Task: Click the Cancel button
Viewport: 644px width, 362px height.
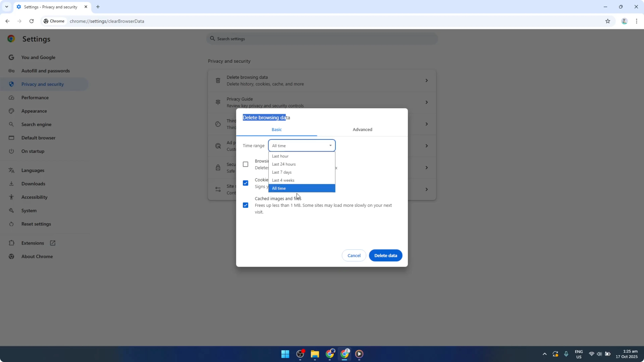Action: point(354,255)
